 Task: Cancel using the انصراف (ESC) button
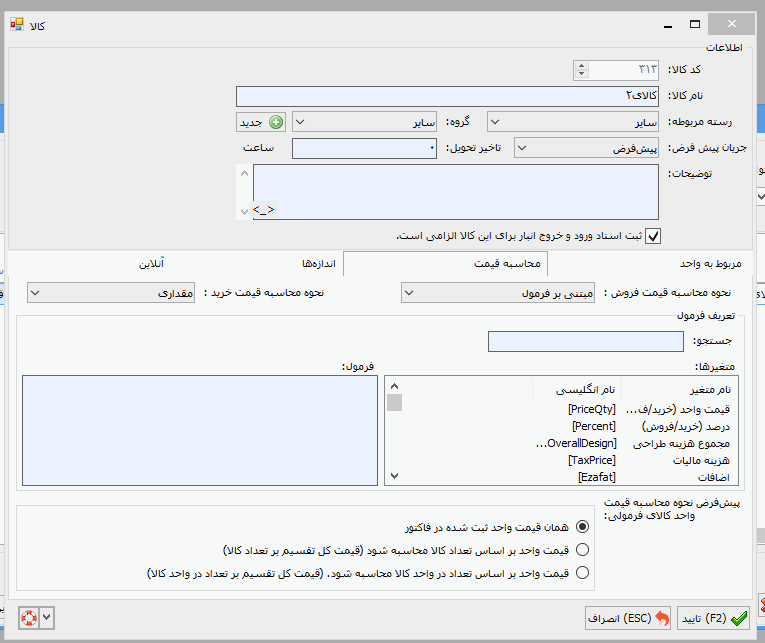pos(629,618)
